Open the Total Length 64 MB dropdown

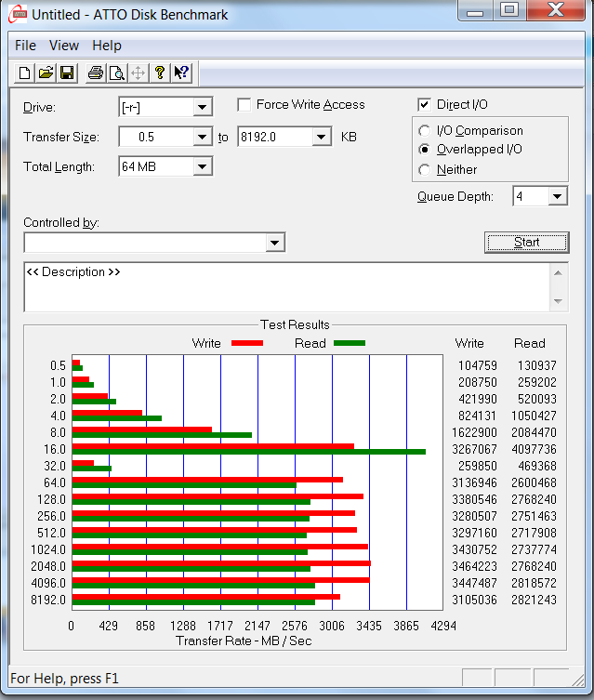point(202,166)
